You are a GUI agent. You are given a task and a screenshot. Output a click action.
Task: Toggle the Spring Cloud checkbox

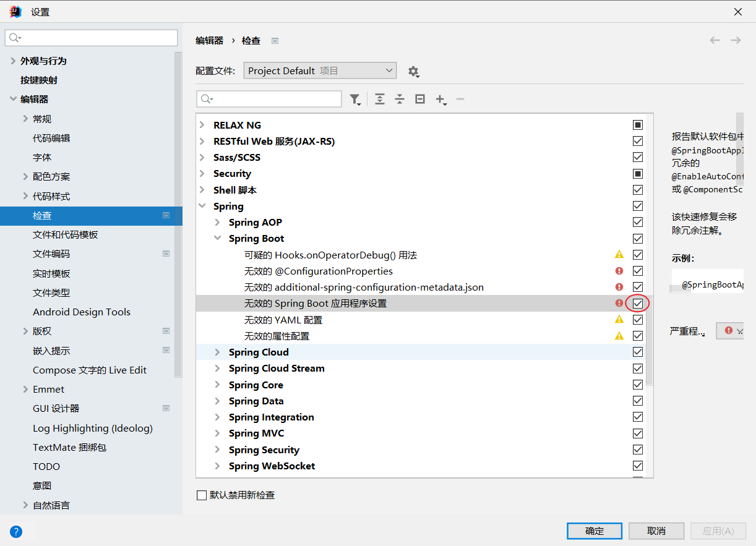tap(638, 352)
